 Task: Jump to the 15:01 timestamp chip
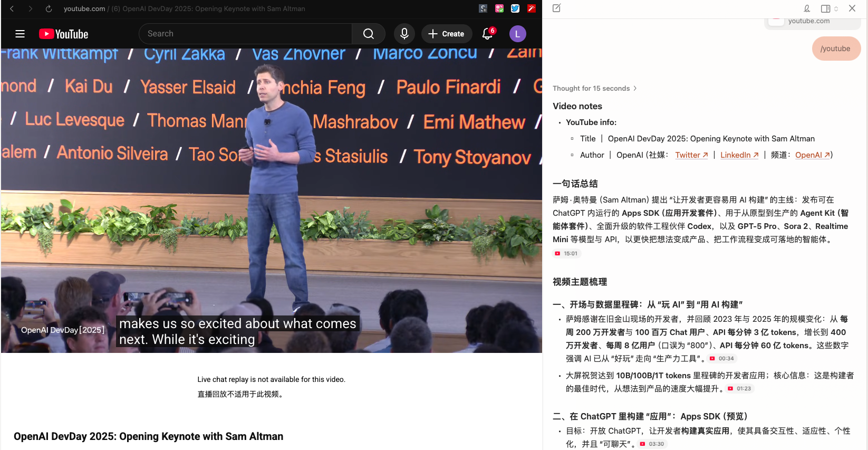coord(566,254)
